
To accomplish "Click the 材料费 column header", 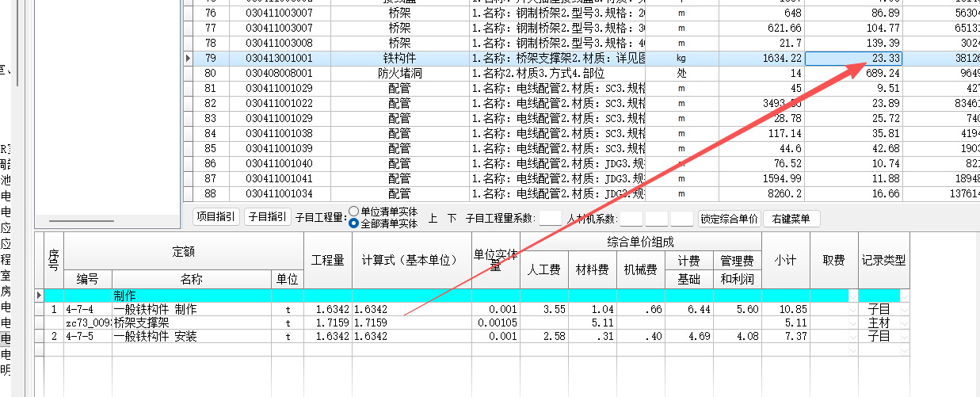I will [592, 269].
